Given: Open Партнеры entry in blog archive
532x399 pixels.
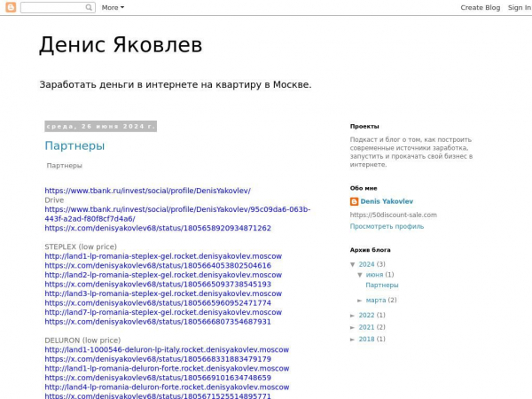Looking at the screenshot, I should (382, 286).
